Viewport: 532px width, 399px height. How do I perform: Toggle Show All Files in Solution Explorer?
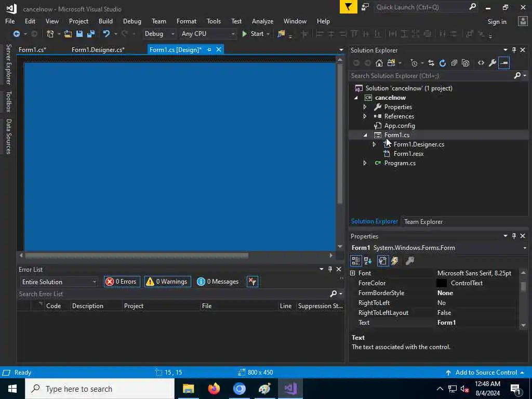[x=465, y=63]
